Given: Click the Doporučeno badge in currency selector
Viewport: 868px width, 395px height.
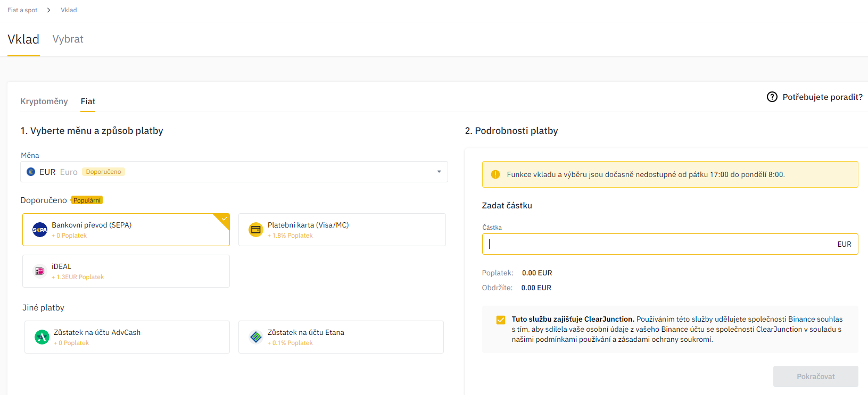Looking at the screenshot, I should click(x=104, y=172).
